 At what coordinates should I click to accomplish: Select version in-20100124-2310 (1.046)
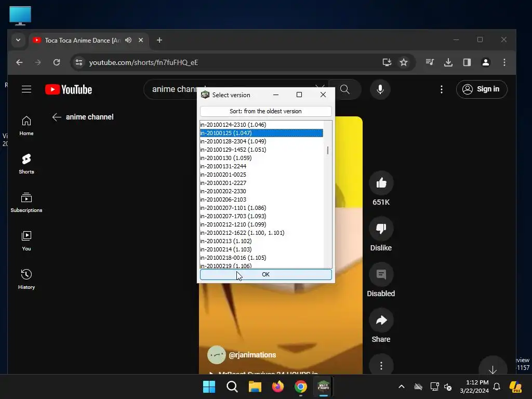pyautogui.click(x=261, y=125)
